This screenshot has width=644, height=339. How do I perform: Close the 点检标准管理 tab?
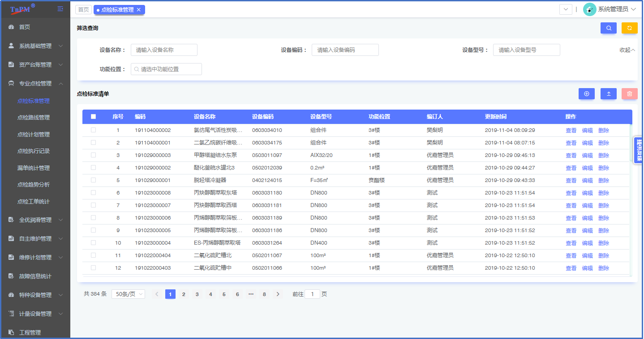pyautogui.click(x=139, y=10)
